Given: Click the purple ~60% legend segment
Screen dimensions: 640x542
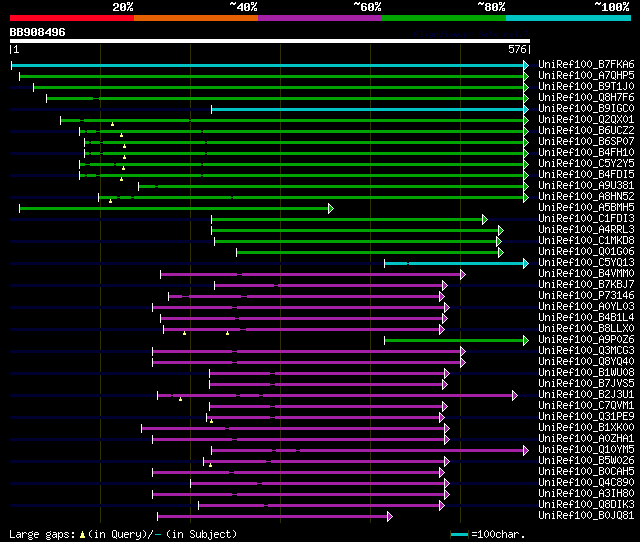Looking at the screenshot, I should [x=320, y=18].
